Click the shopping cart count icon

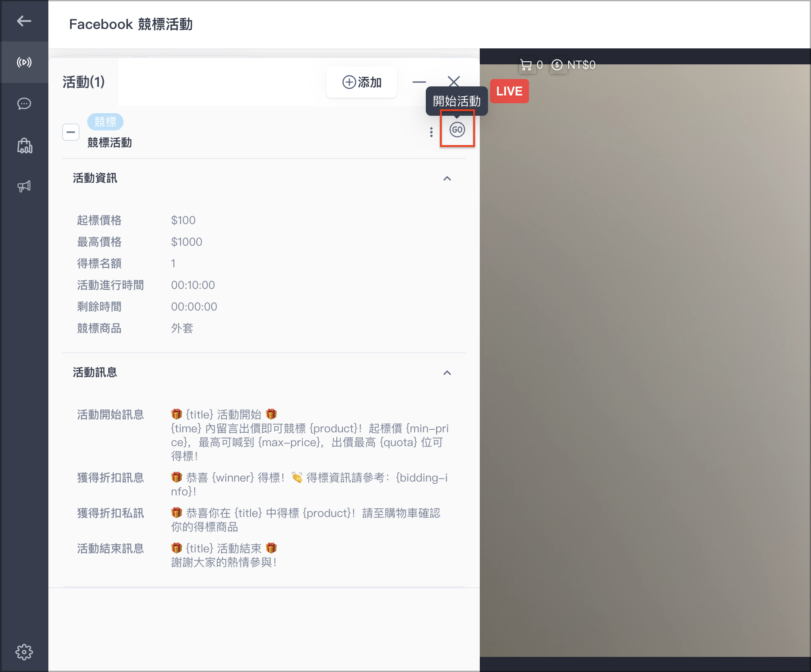(x=526, y=65)
